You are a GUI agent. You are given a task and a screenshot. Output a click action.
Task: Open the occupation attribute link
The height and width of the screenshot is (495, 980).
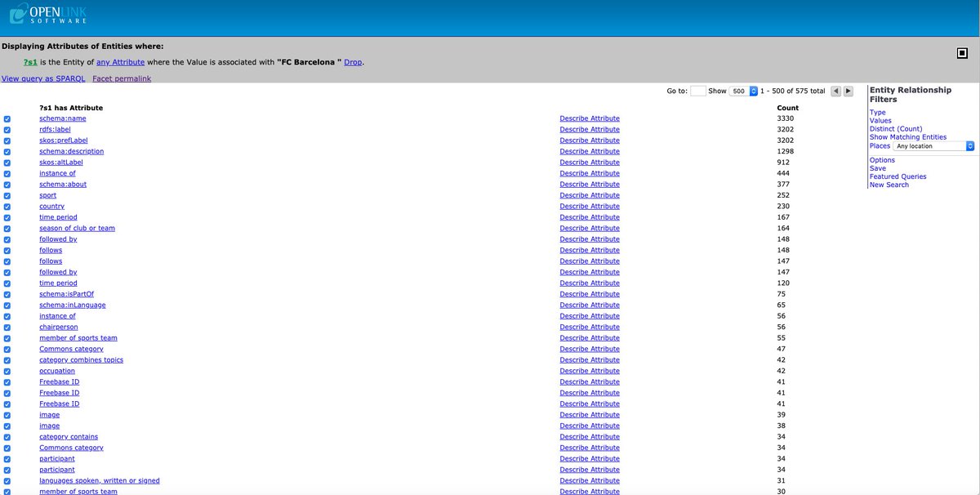pyautogui.click(x=57, y=371)
